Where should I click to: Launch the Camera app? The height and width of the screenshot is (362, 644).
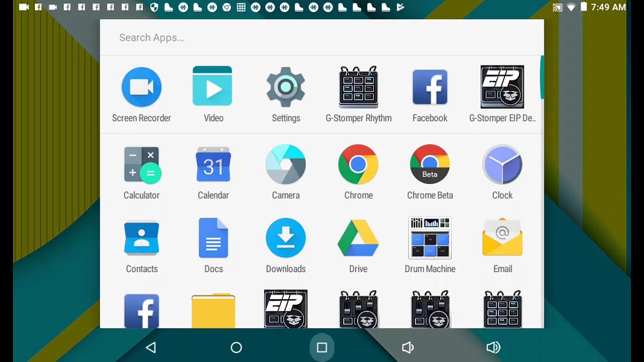(286, 164)
